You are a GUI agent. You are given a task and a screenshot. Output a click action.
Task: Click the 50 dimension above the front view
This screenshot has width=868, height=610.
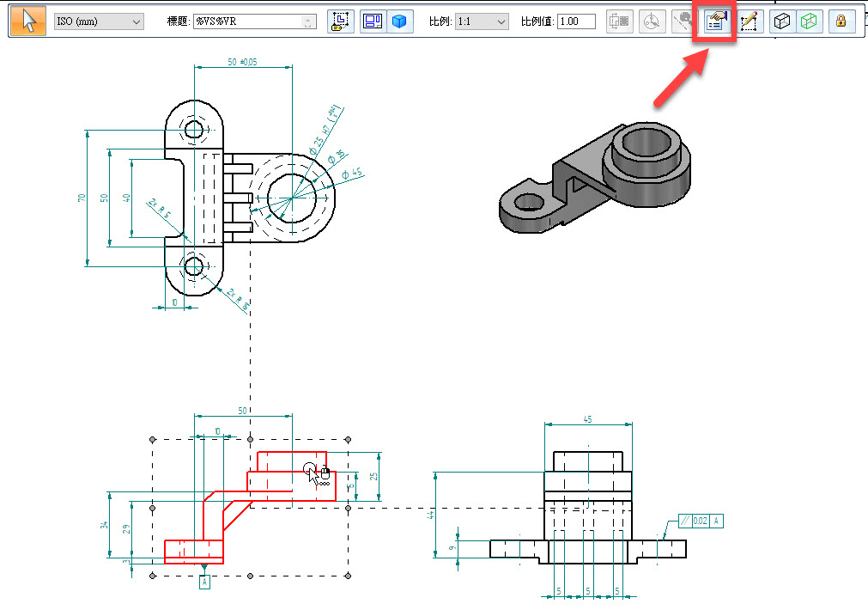click(x=242, y=411)
